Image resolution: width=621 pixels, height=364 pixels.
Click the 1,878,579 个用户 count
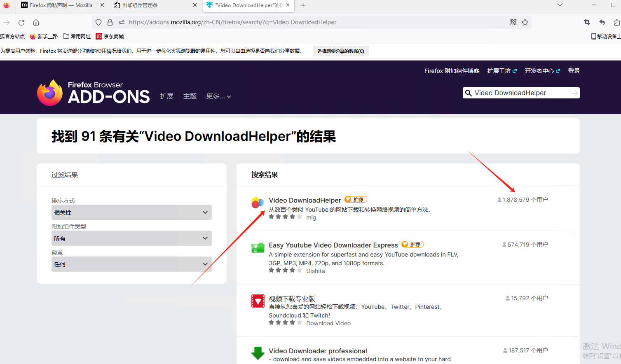(523, 200)
